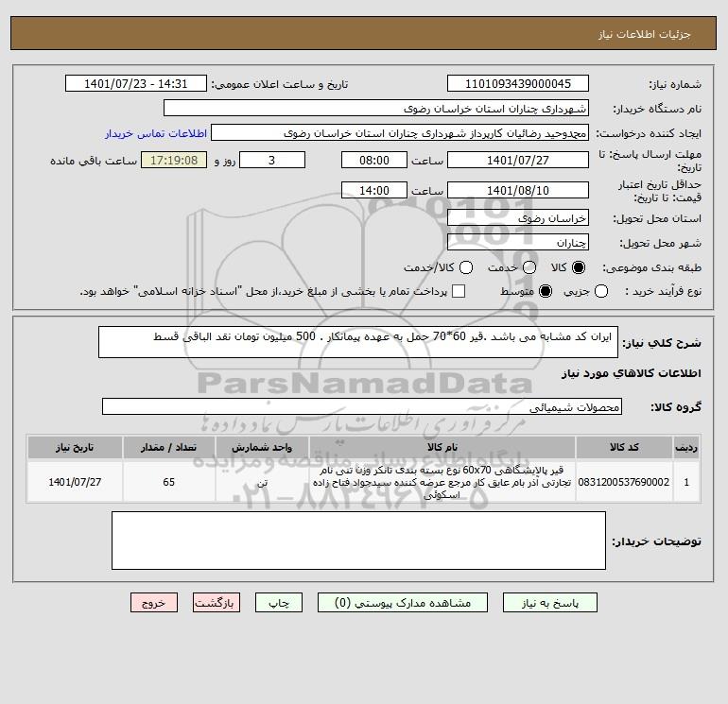Click the quantity cell 65
This screenshot has width=728, height=704.
pyautogui.click(x=169, y=482)
